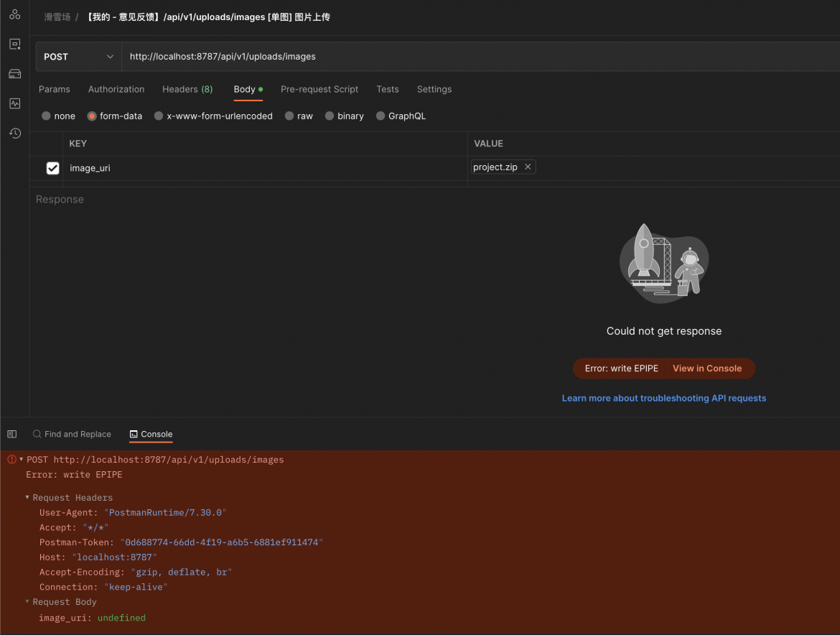
Task: Click the Find and Replace magnifier icon
Action: (37, 434)
